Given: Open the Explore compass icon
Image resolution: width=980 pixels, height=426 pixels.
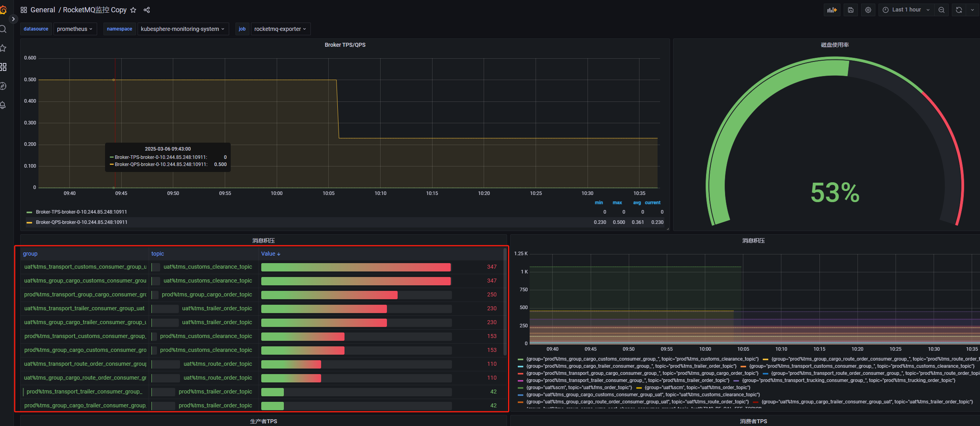Looking at the screenshot, I should (x=3, y=86).
